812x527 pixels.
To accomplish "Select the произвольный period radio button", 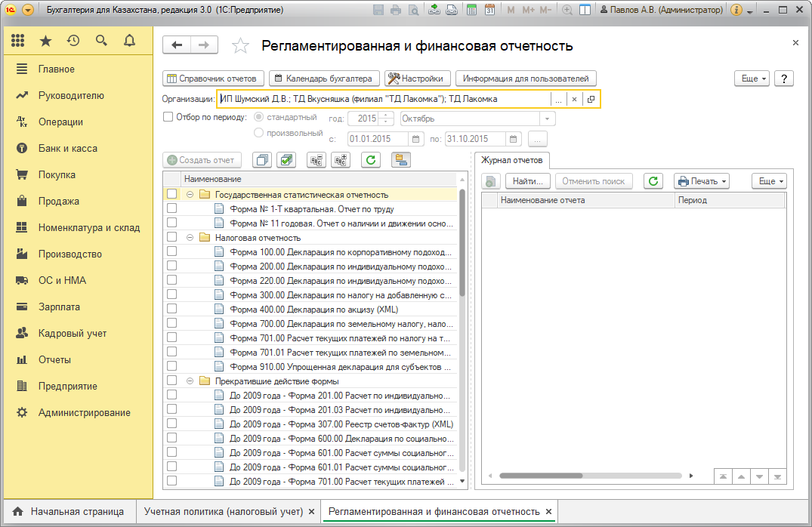I will (259, 133).
